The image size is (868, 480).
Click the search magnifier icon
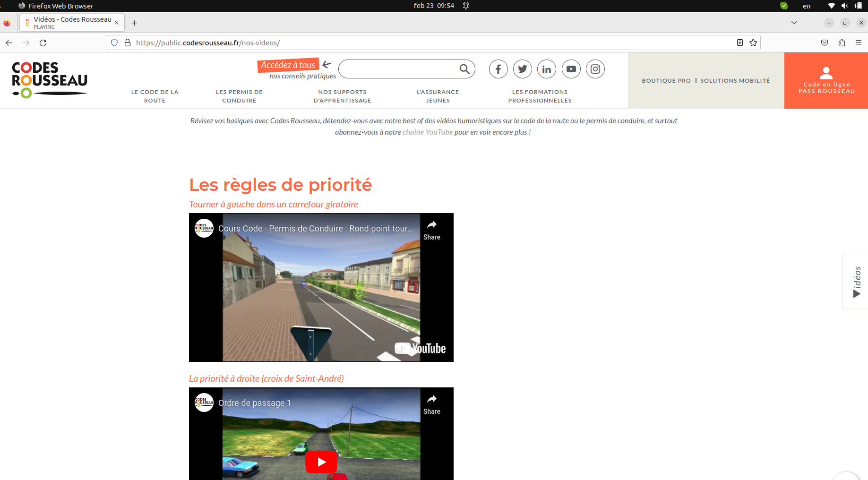tap(464, 69)
